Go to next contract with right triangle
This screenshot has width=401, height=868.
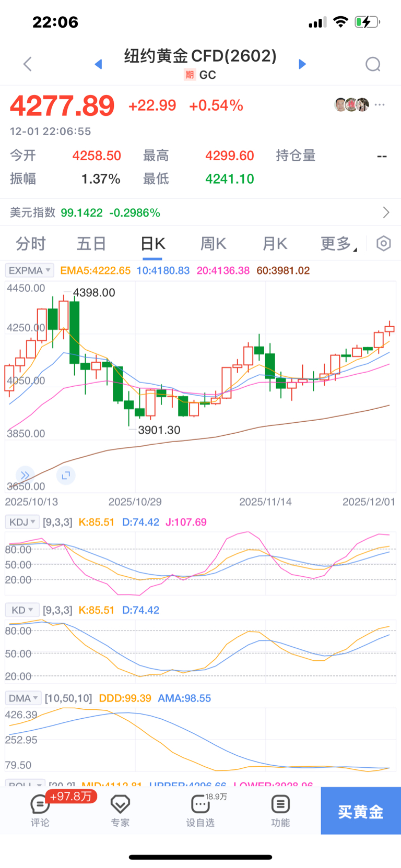[302, 64]
